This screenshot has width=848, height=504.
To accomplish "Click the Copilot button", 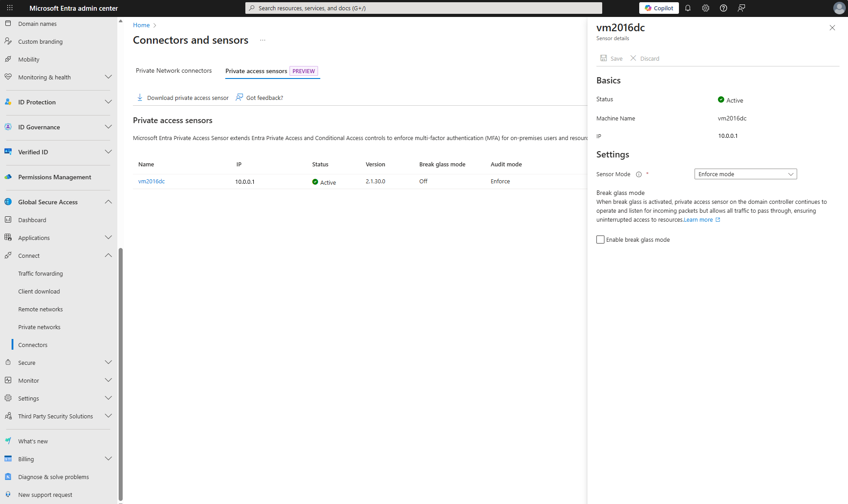I will (x=659, y=8).
